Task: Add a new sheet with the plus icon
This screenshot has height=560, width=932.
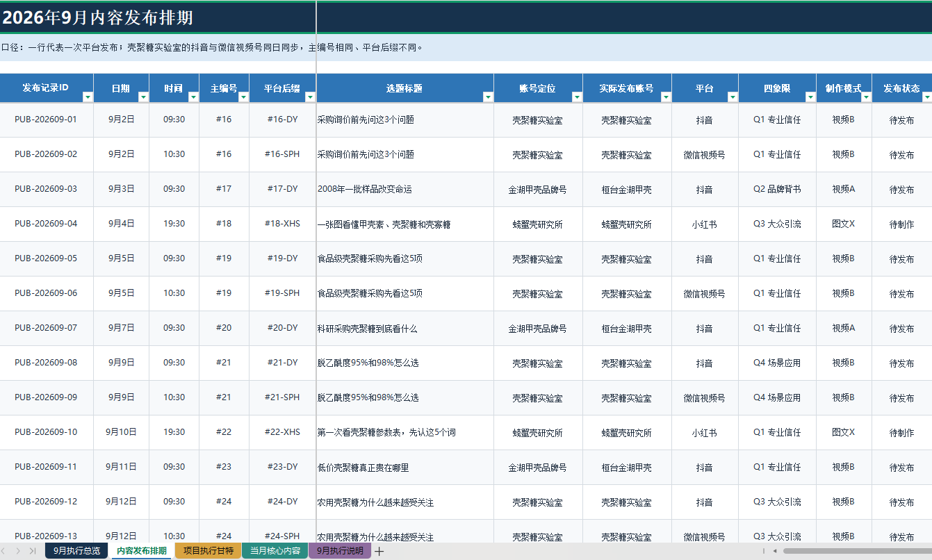Action: click(379, 552)
